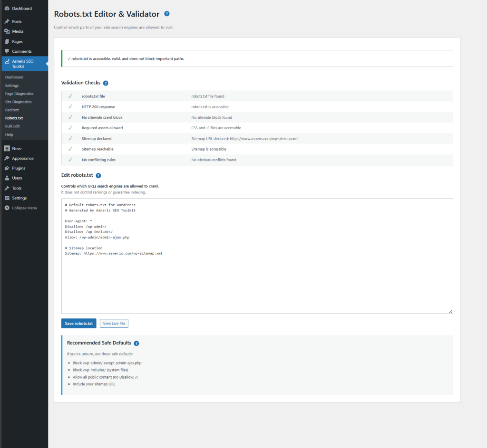487x448 pixels.
Task: Open the help icon beside the page title
Action: point(166,14)
